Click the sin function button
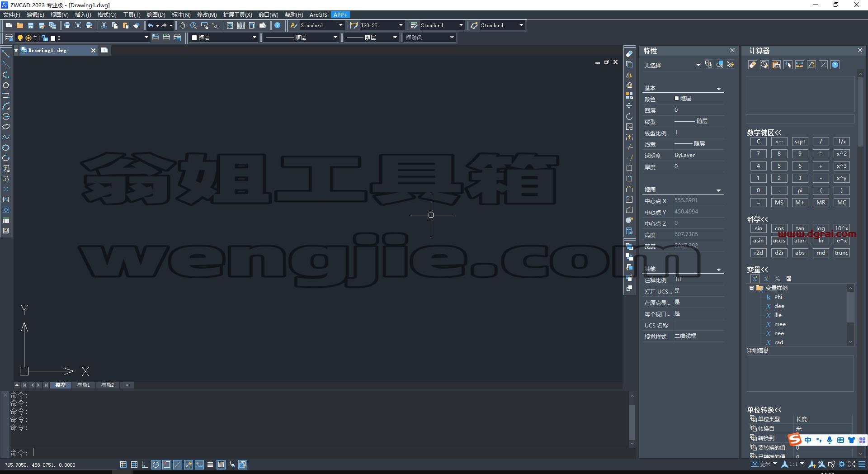 [x=758, y=228]
